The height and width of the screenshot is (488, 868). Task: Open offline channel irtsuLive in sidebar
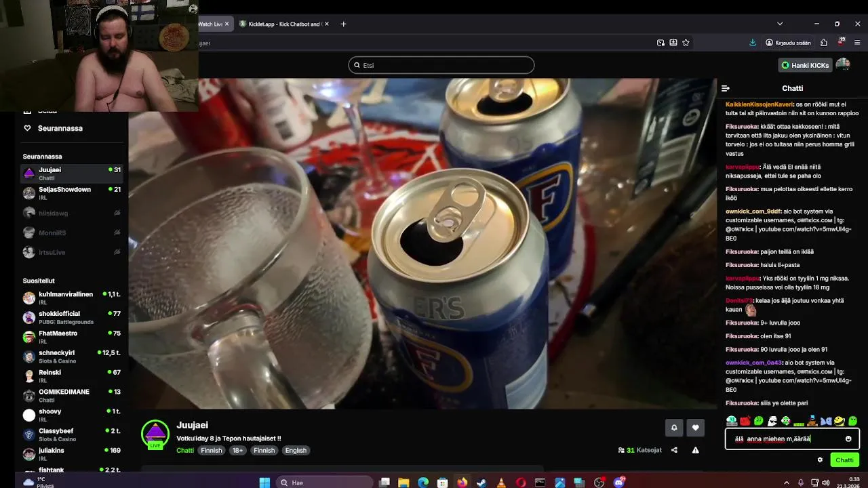point(72,252)
